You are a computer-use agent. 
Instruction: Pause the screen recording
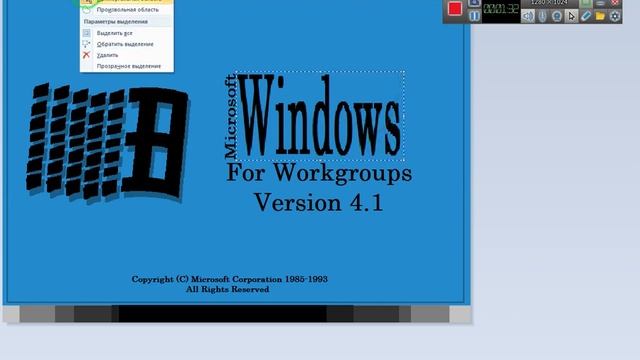coord(474,16)
